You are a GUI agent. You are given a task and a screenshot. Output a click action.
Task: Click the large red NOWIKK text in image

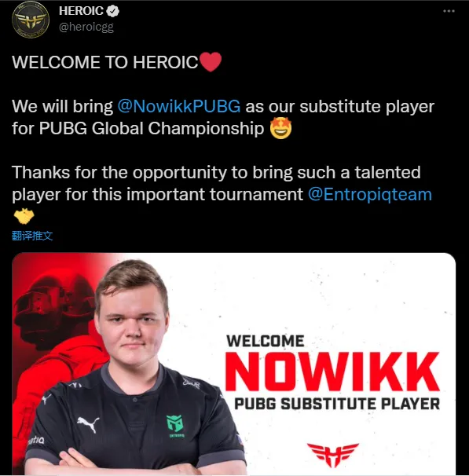pos(332,372)
